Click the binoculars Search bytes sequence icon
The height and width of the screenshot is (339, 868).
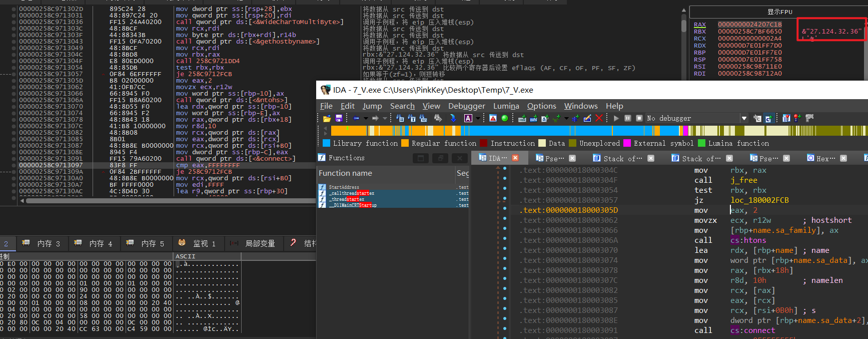point(423,118)
